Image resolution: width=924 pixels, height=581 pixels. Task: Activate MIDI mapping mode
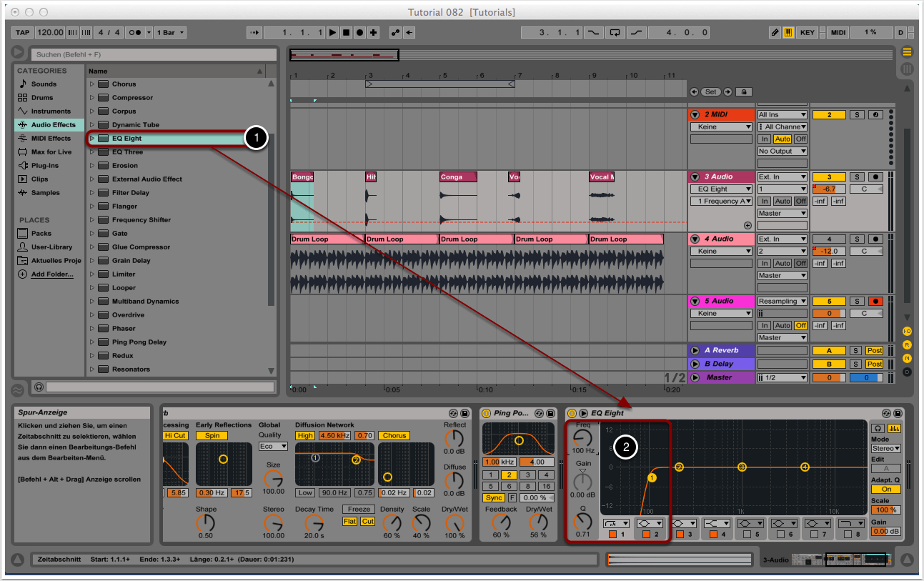[837, 32]
